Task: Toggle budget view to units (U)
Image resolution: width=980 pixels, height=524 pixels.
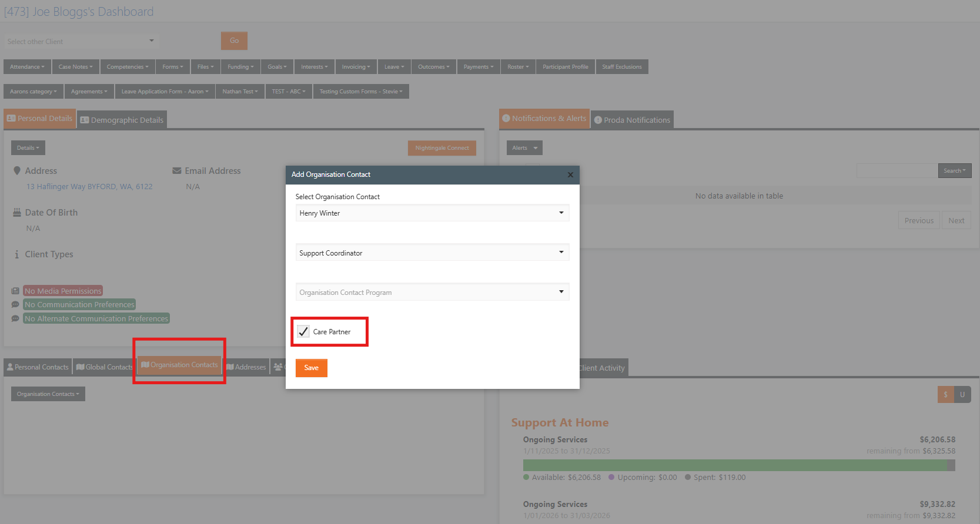Action: 962,395
